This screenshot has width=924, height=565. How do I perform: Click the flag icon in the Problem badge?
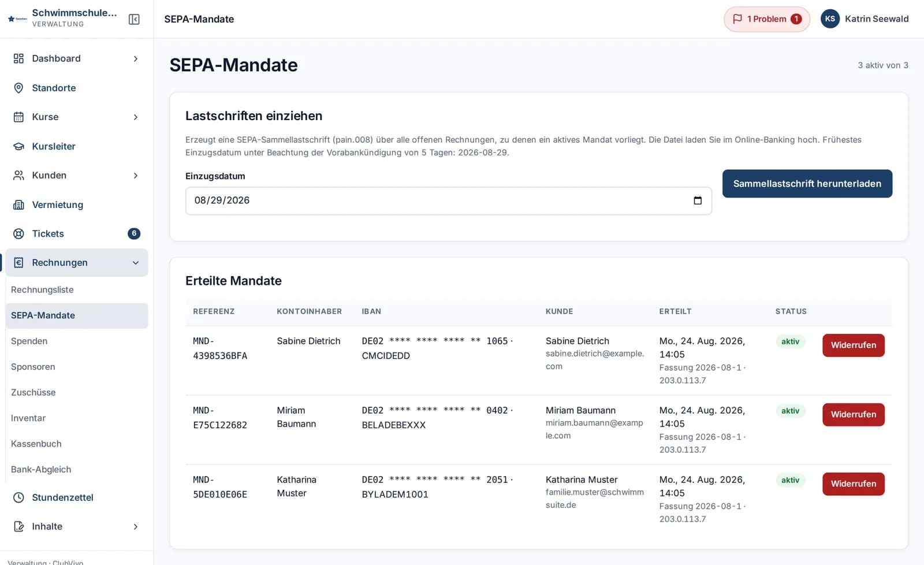tap(737, 19)
